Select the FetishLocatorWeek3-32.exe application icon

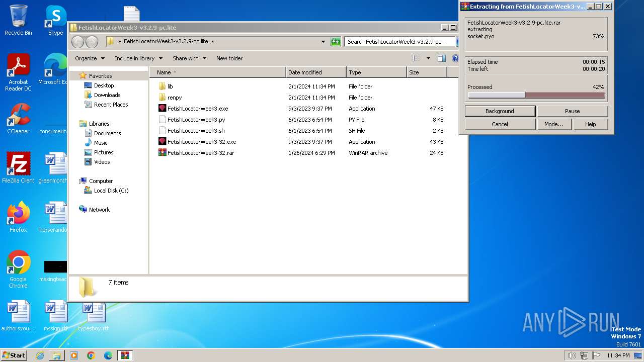[162, 142]
